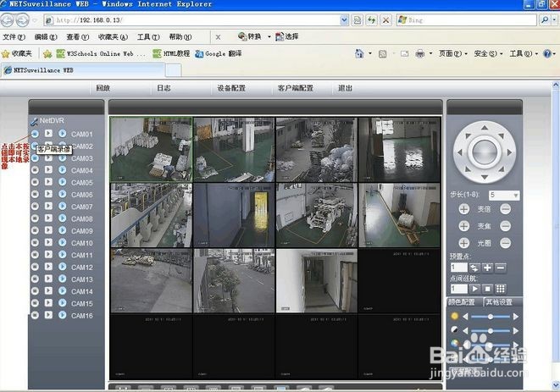Expand the print button dropdown arrow
Image resolution: width=560 pixels, height=392 pixels.
coord(430,54)
